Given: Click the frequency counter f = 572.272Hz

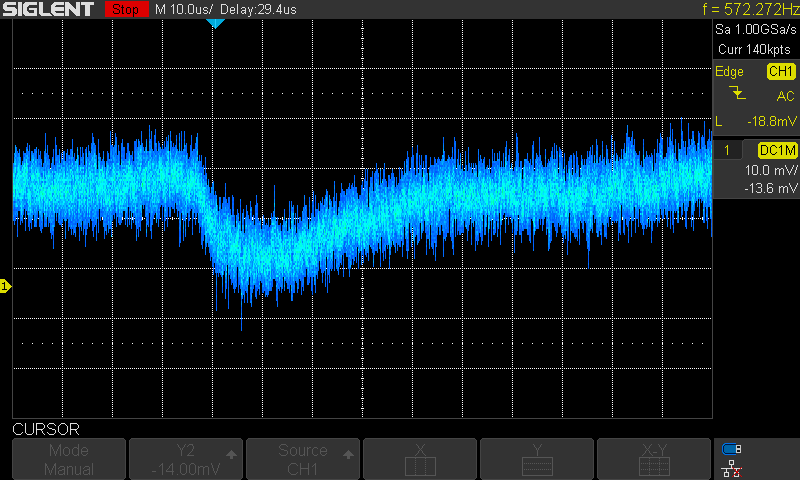Looking at the screenshot, I should tap(751, 9).
